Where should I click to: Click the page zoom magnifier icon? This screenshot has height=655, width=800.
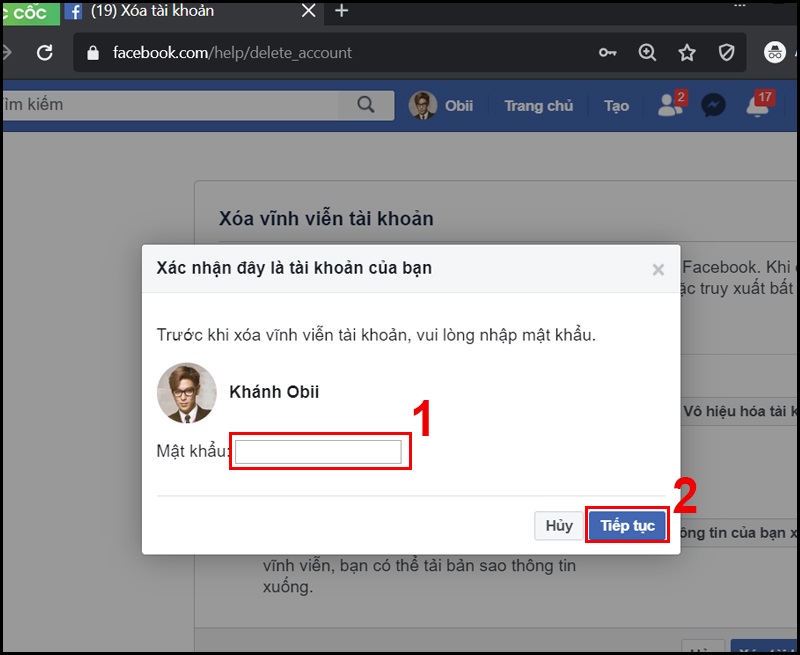click(647, 51)
